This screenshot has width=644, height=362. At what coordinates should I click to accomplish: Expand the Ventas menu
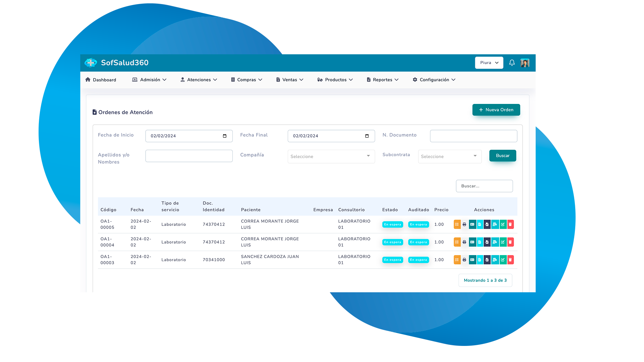(290, 80)
